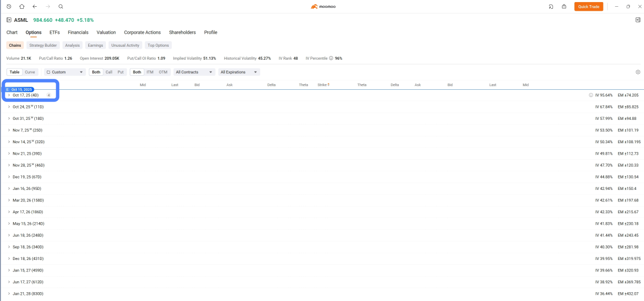Viewport: 644px width, 301px height.
Task: Click info icon beside IV 95.64%
Action: tap(591, 95)
